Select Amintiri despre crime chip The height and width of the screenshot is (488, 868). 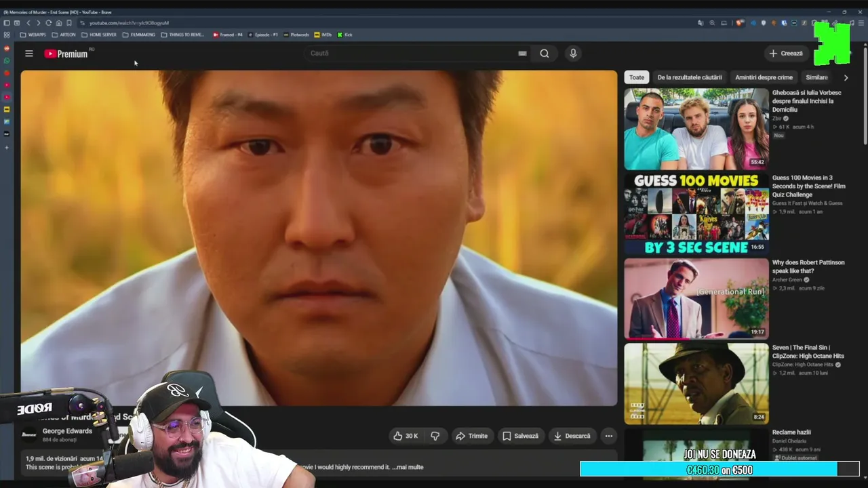[x=764, y=77]
